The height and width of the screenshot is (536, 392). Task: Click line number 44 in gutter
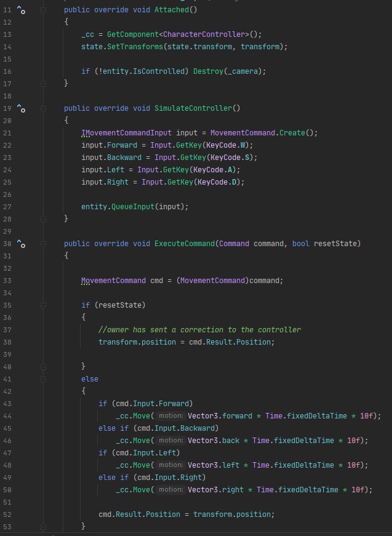point(7,416)
